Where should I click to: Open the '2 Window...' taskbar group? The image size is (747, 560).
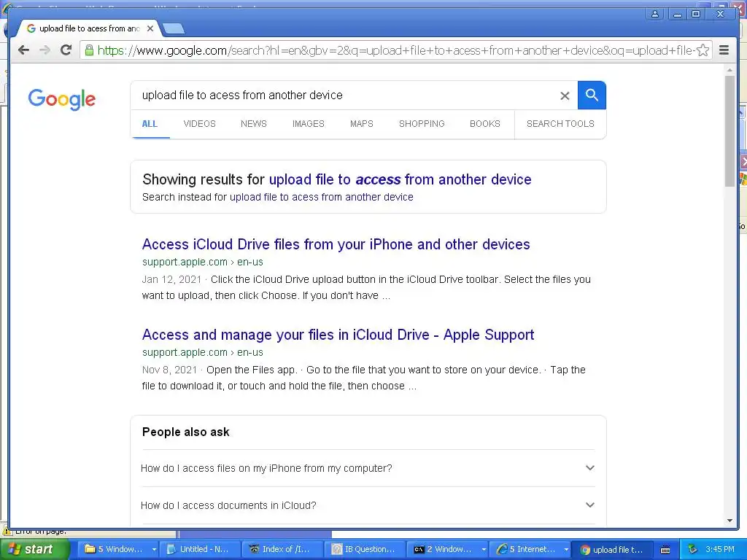[447, 549]
